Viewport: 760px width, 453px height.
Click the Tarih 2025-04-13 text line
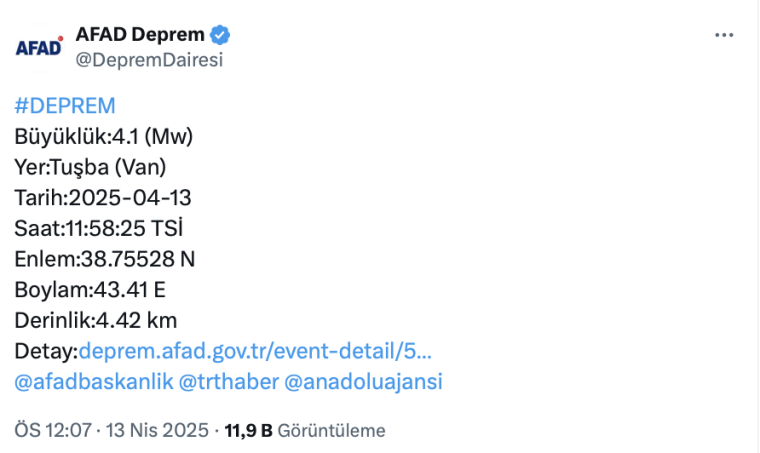(103, 197)
